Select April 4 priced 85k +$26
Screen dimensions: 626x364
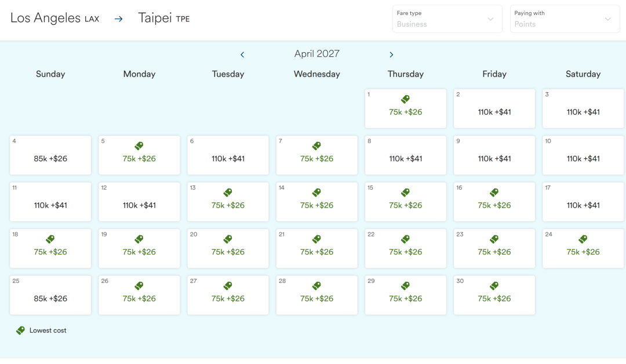coord(50,155)
